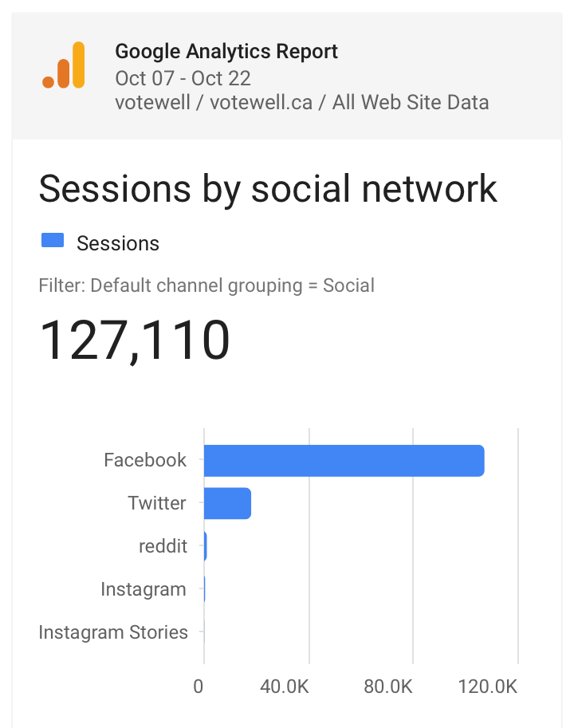Click the Google Analytics Report title
This screenshot has height=728, width=574.
[226, 52]
